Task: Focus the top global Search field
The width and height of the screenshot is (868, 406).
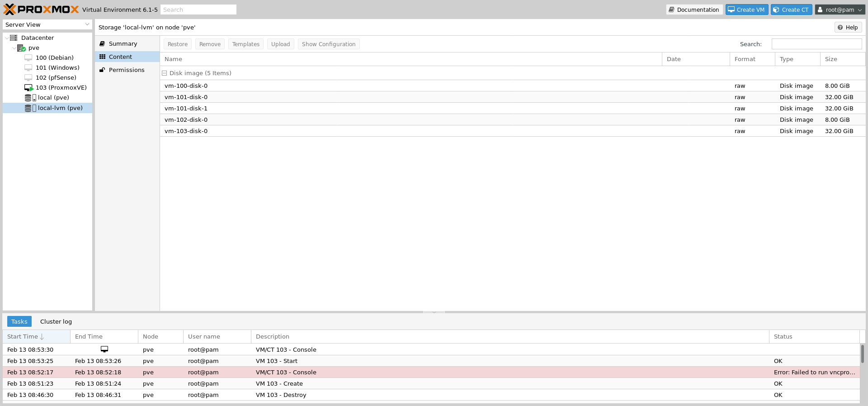Action: pyautogui.click(x=198, y=10)
